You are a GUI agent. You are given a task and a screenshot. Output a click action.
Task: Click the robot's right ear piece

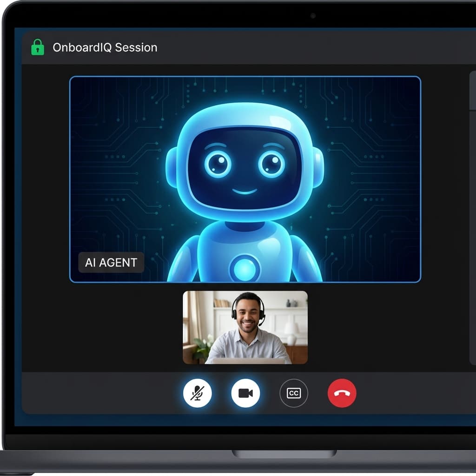point(318,167)
